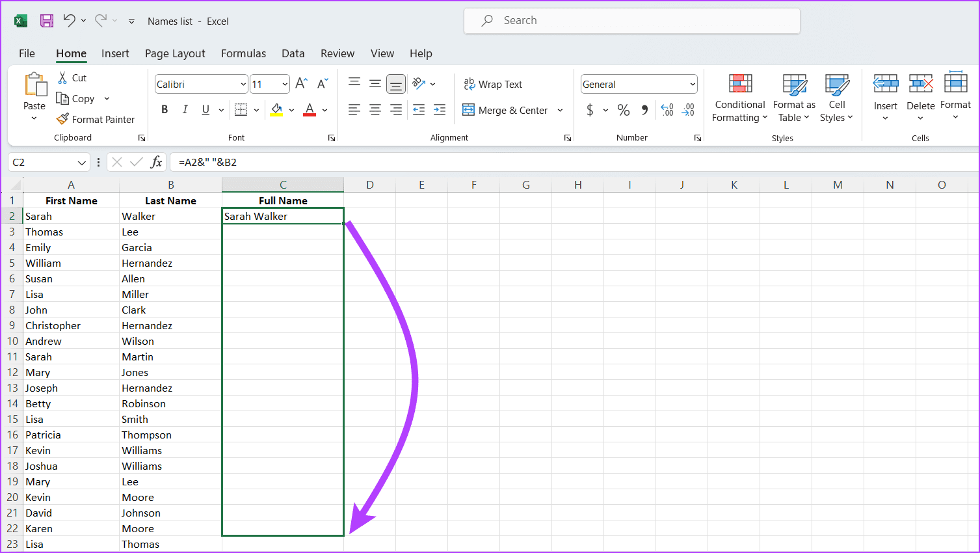980x553 pixels.
Task: Expand the Name Box dropdown arrow
Action: [x=81, y=162]
